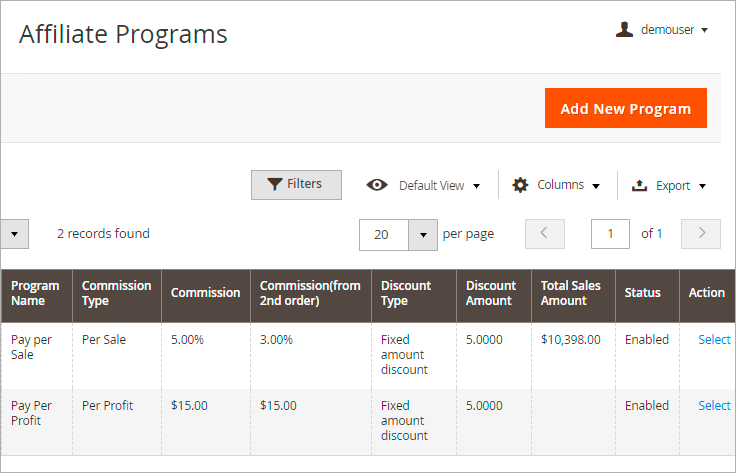The height and width of the screenshot is (473, 736).
Task: Click the gear icon for Columns
Action: click(520, 185)
